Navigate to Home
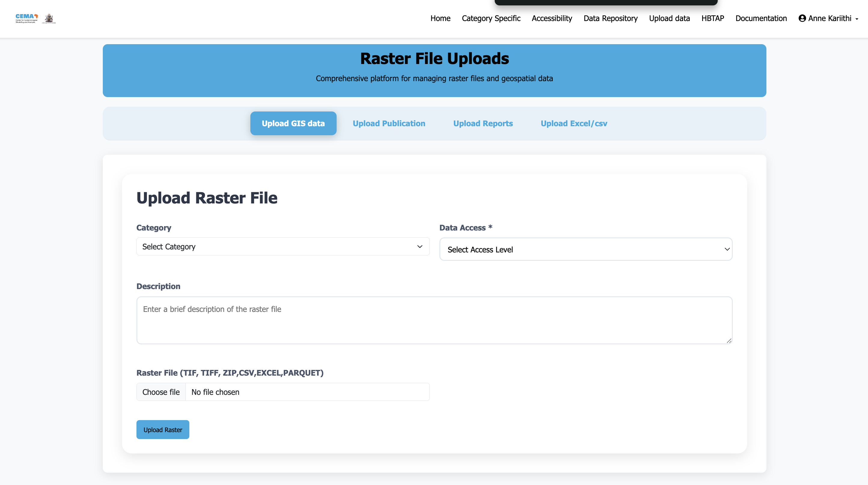This screenshot has width=868, height=485. click(440, 18)
